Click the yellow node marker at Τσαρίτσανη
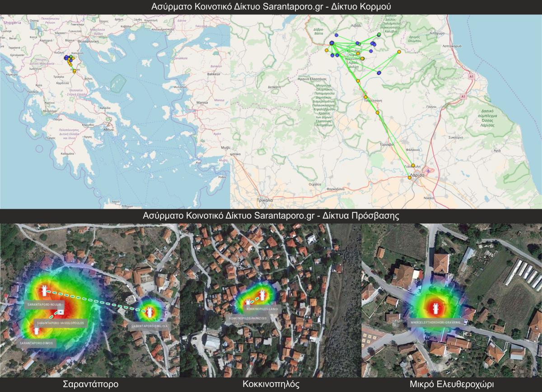The height and width of the screenshot is (392, 542). click(365, 97)
